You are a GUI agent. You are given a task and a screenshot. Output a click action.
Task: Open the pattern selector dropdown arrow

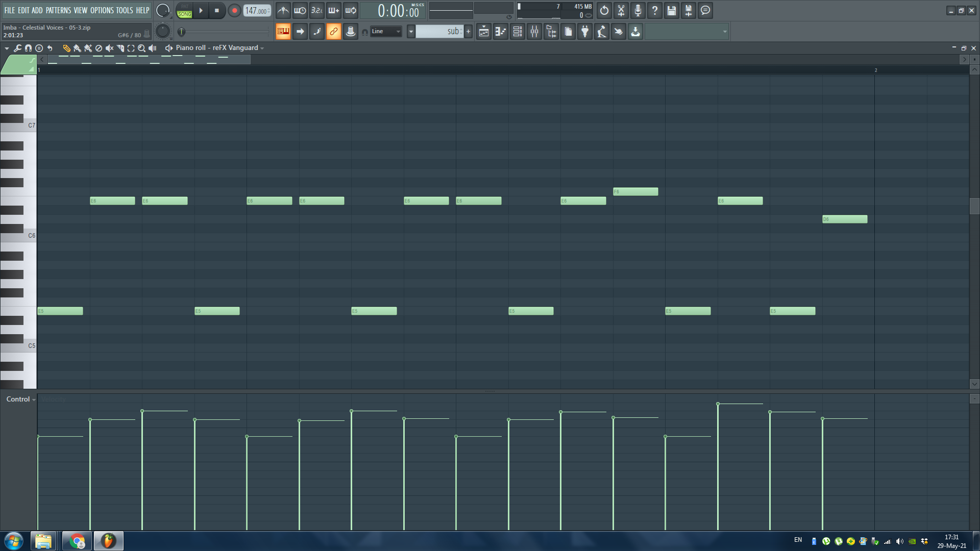coord(411,32)
